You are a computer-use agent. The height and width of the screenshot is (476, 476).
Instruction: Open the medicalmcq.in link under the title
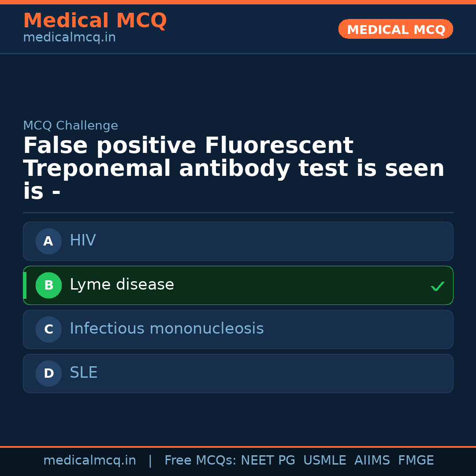[x=69, y=37]
